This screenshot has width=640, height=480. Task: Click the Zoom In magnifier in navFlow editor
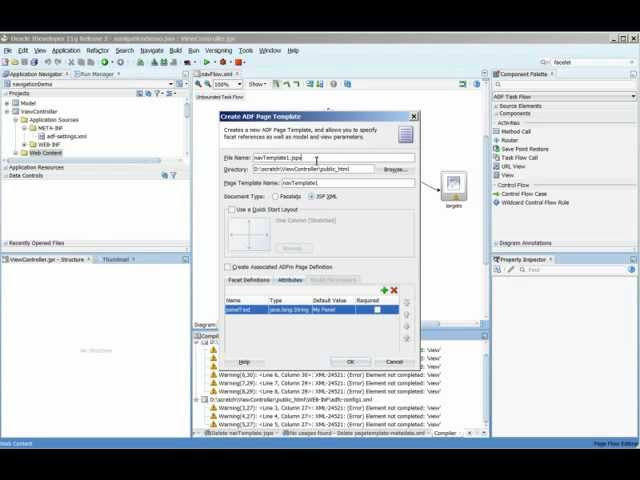(x=198, y=84)
